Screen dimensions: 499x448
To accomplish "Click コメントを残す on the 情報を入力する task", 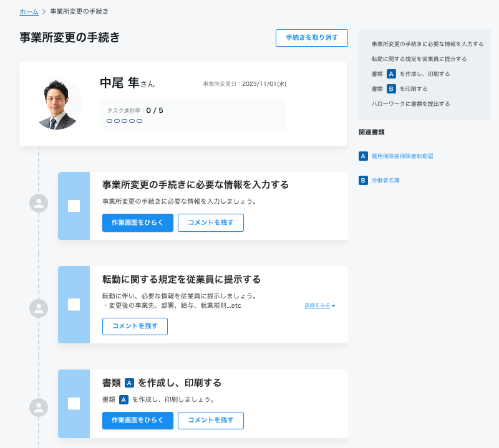I will click(x=211, y=222).
